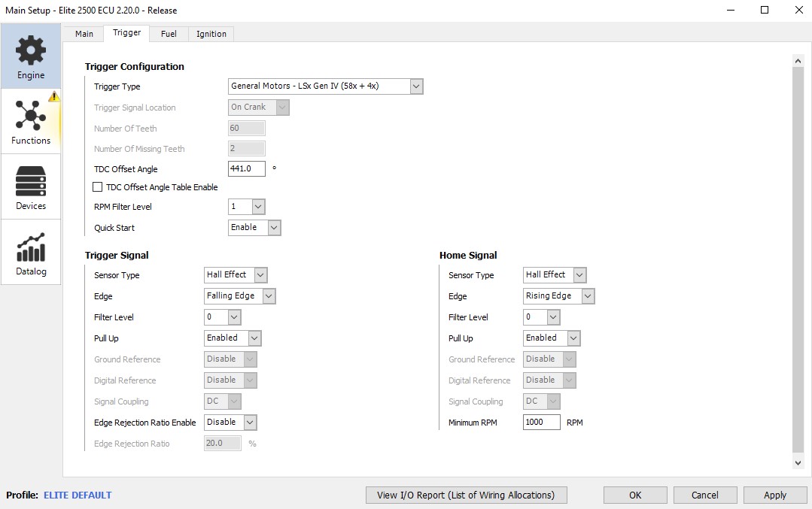Open Home Signal Sensor Type dropdown
The height and width of the screenshot is (509, 812).
point(555,275)
